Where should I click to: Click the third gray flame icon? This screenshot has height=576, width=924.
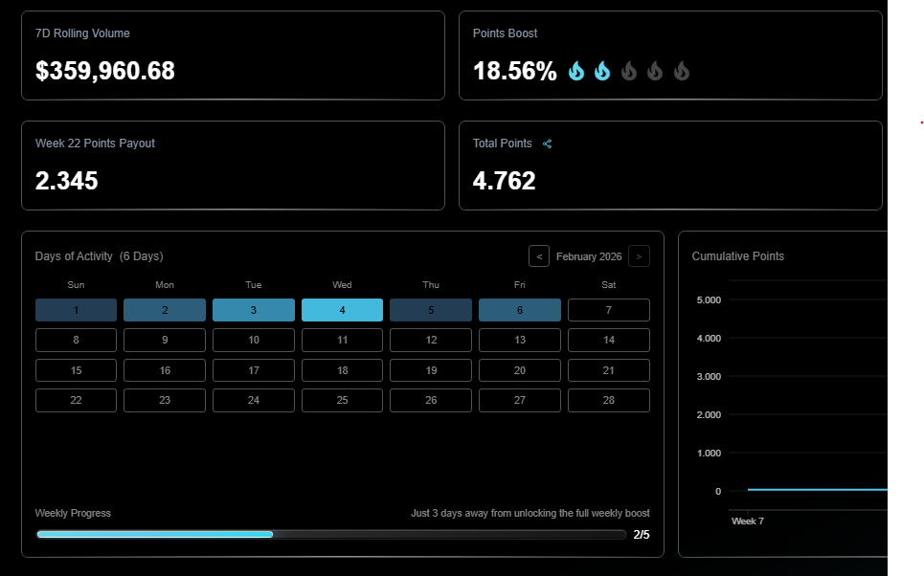coord(629,70)
